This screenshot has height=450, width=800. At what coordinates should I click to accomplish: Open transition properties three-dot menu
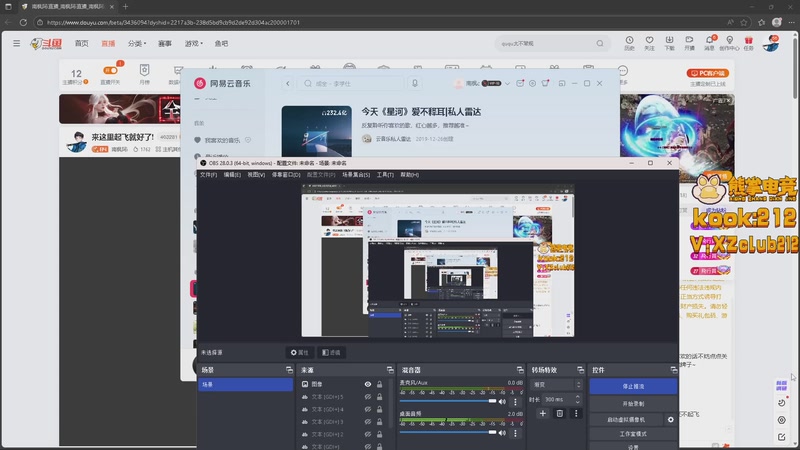tap(576, 413)
